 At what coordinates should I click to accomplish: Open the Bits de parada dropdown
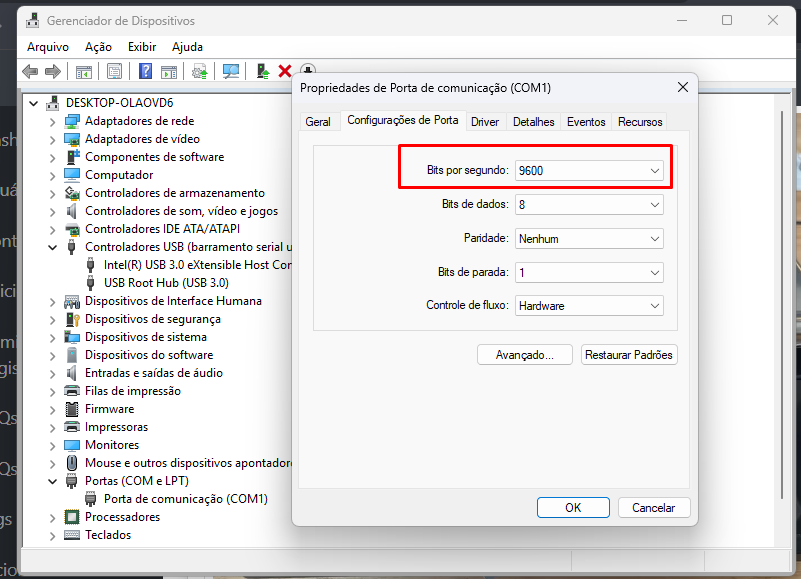(588, 272)
